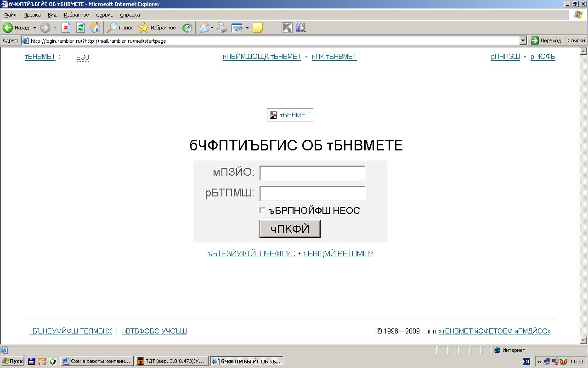Click the ъБТЕЗЙУФТЙТПЧБФШУС link
This screenshot has height=368, width=588.
[x=252, y=253]
